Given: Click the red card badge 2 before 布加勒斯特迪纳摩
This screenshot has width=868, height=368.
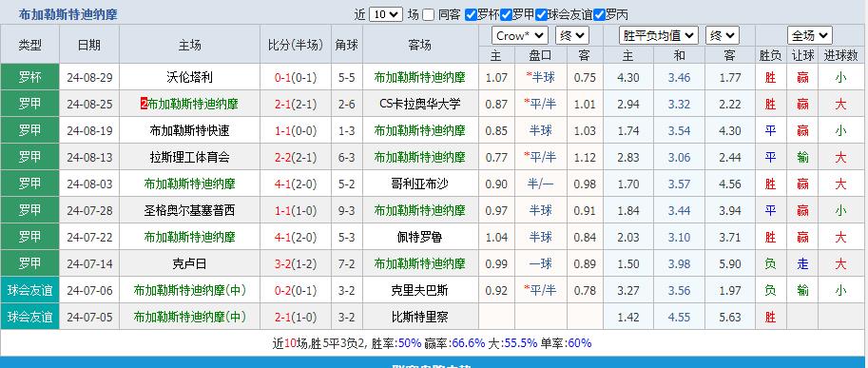Looking at the screenshot, I should [x=144, y=104].
